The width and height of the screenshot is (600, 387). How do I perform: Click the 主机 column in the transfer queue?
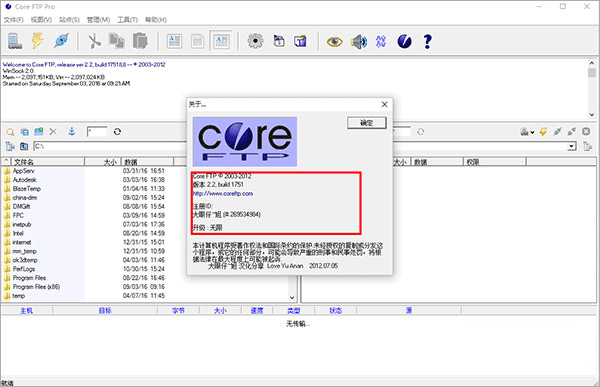tap(26, 310)
